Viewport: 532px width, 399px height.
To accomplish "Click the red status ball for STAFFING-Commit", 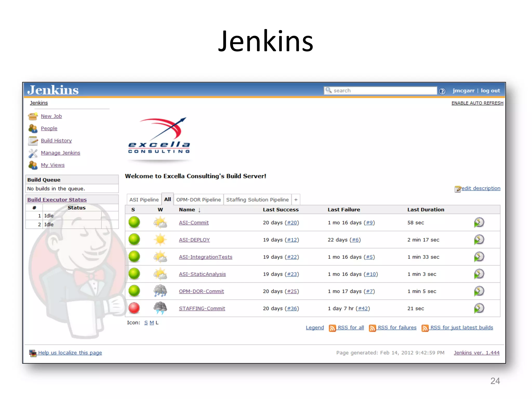I will point(134,308).
